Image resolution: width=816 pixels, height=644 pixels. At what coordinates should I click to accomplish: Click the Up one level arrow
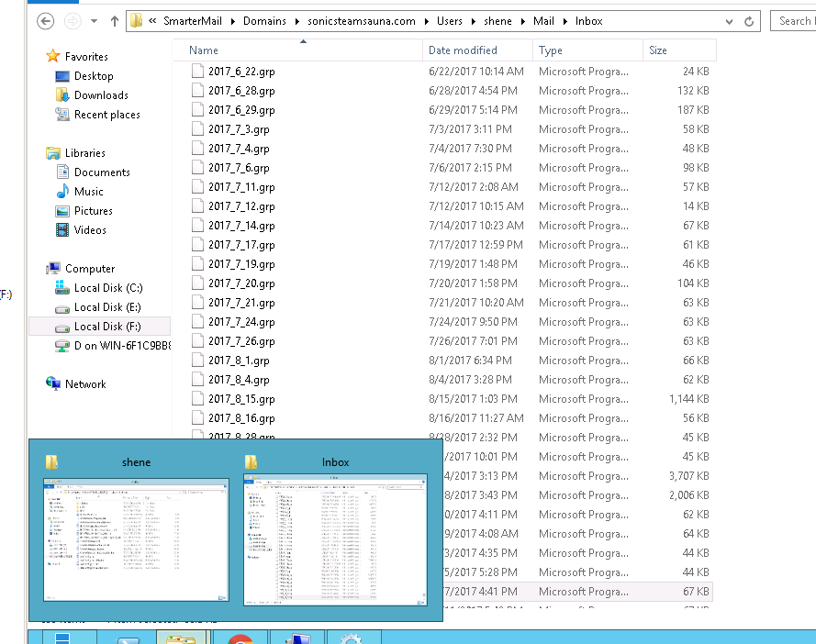pos(115,21)
